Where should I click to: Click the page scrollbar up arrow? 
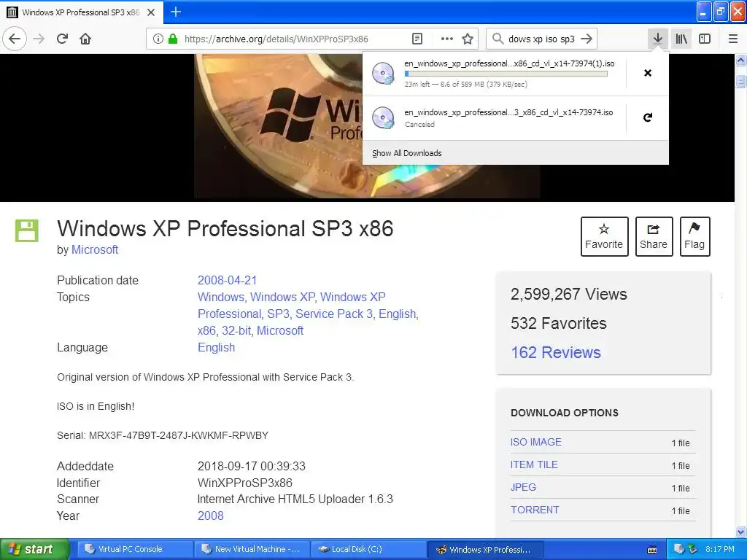[x=740, y=61]
